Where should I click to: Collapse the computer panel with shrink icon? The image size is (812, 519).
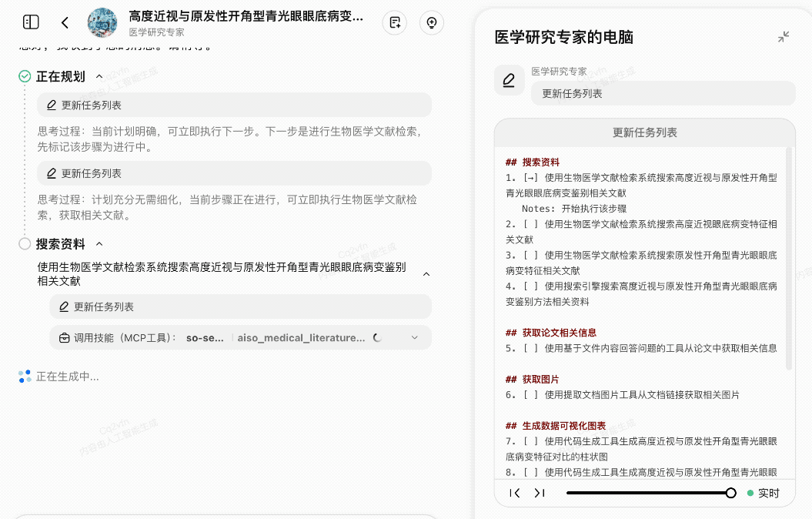tap(784, 37)
